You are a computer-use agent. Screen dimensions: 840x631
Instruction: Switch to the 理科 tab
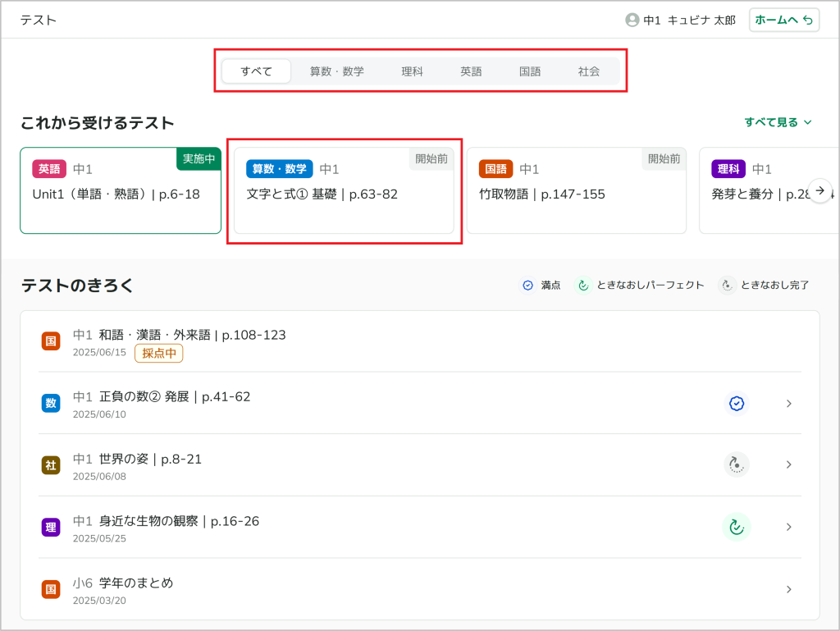(413, 71)
